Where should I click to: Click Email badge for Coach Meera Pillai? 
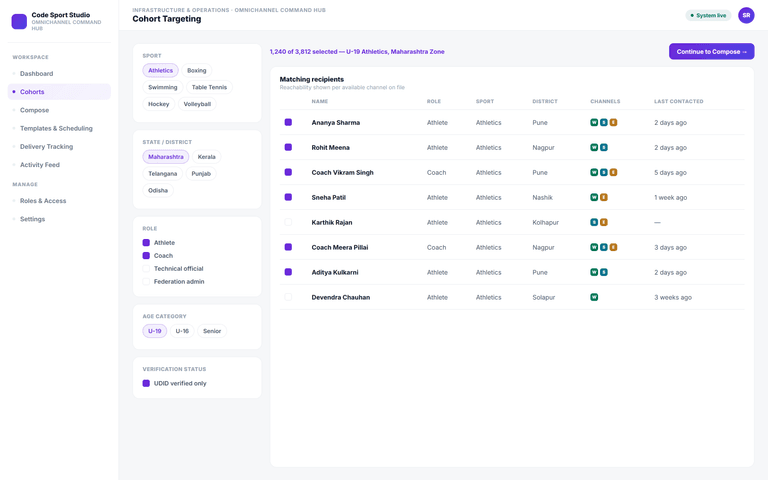(613, 247)
